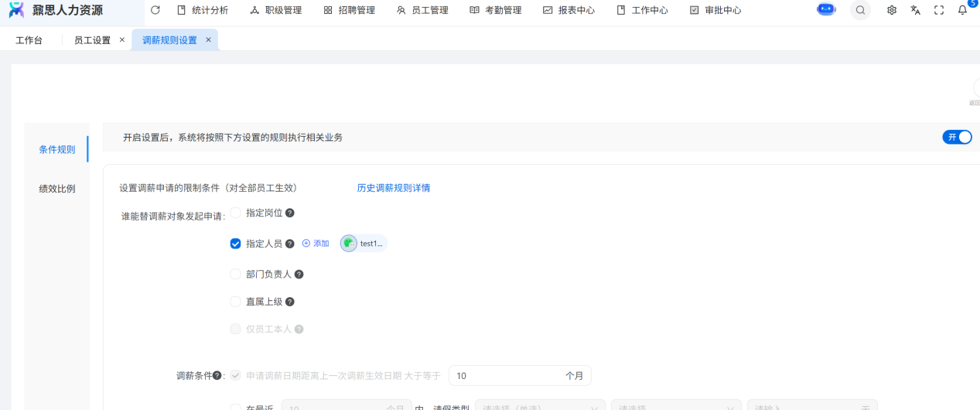The width and height of the screenshot is (980, 410).
Task: Toggle fullscreen mode icon
Action: pos(939,10)
